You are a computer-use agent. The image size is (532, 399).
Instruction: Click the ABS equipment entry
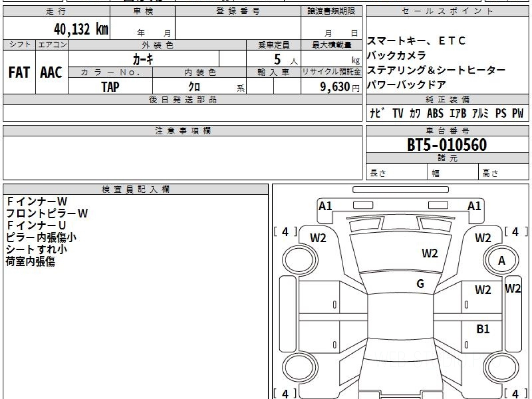coord(435,113)
